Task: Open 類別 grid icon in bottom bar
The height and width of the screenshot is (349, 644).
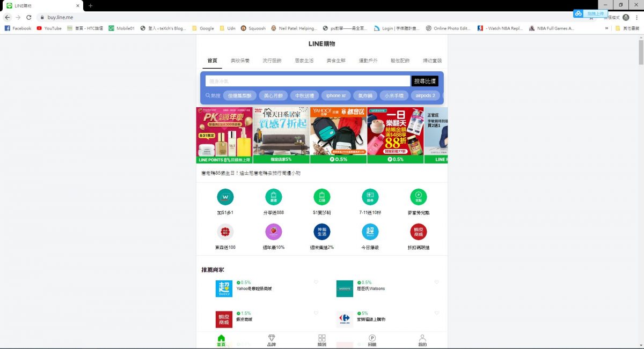Action: point(322,340)
